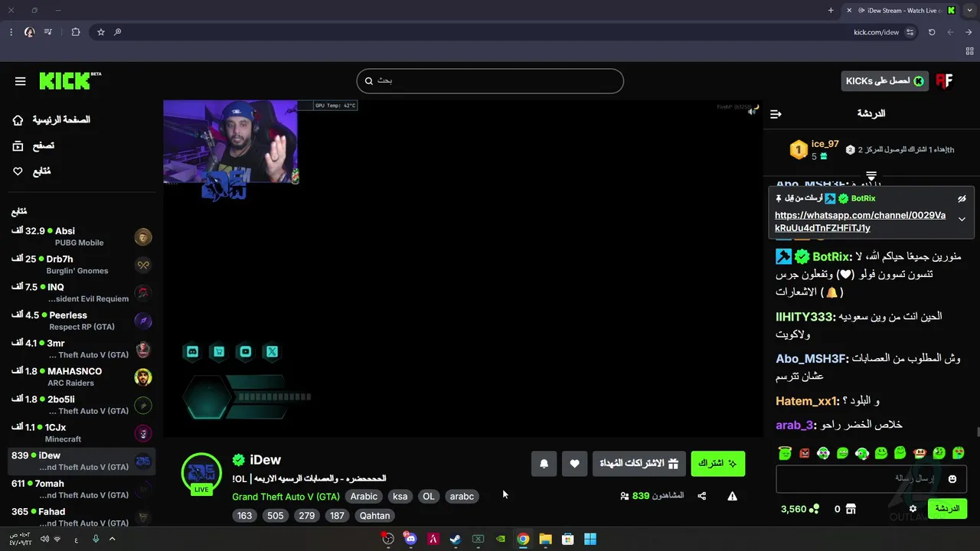Toggle stream mute speaker icon
This screenshot has height=551, width=980.
coord(753,112)
